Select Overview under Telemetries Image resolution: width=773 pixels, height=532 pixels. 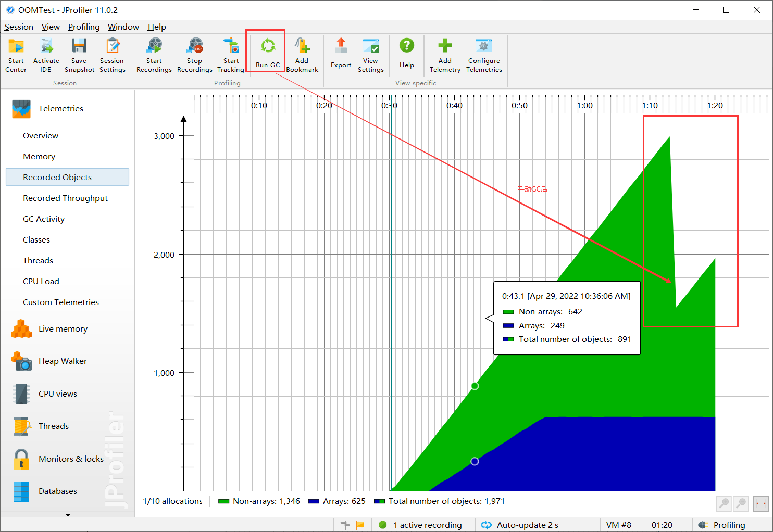point(41,136)
